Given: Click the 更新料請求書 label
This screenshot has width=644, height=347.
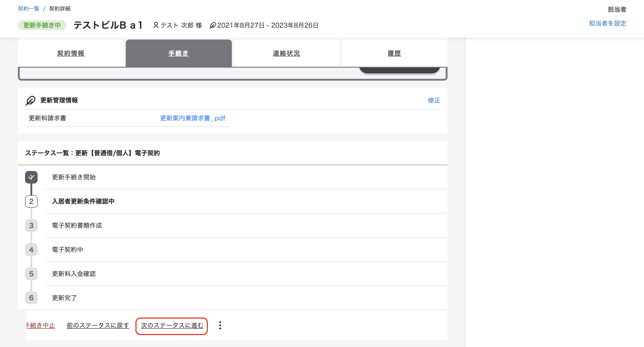Looking at the screenshot, I should tap(47, 118).
